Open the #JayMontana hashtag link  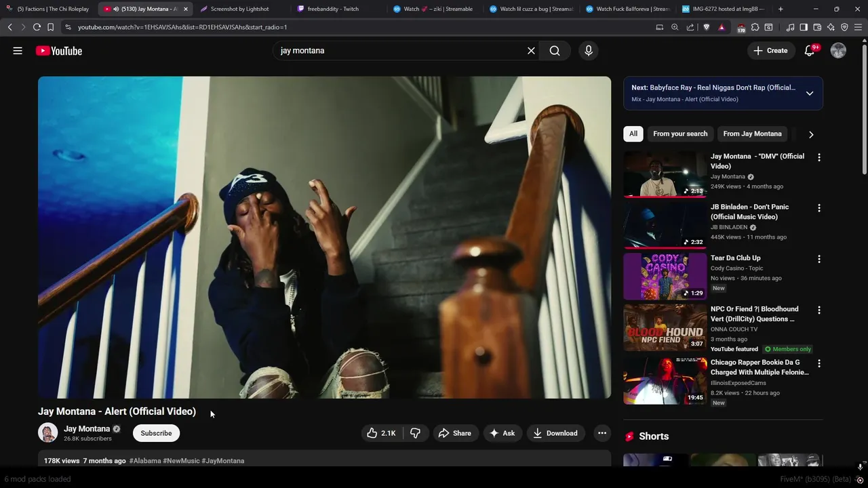(x=223, y=461)
